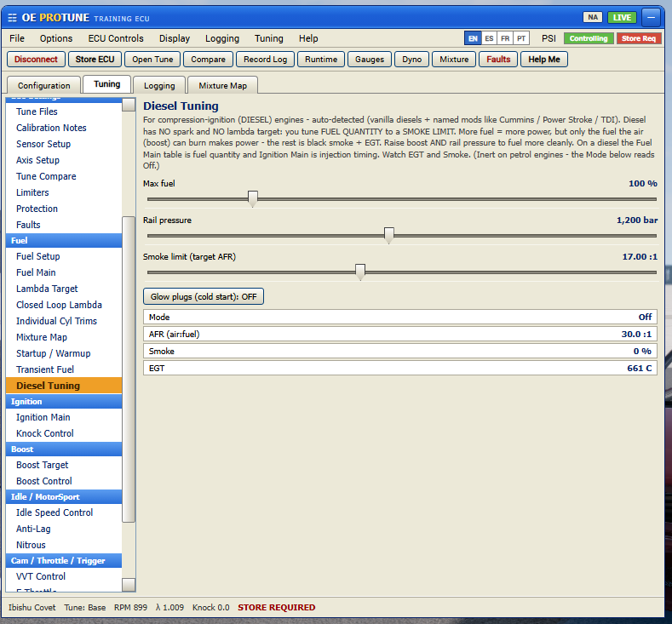Click the Disconnect button
This screenshot has height=624, width=672.
[36, 59]
